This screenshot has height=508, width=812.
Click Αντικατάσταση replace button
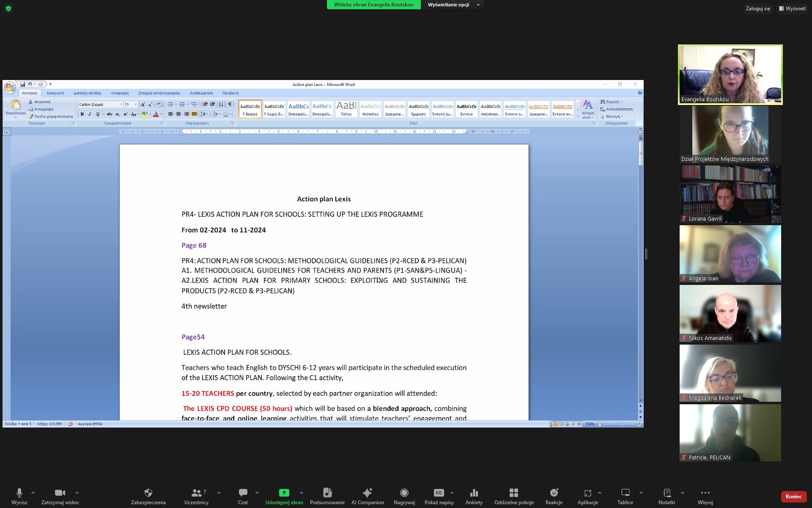pos(616,109)
